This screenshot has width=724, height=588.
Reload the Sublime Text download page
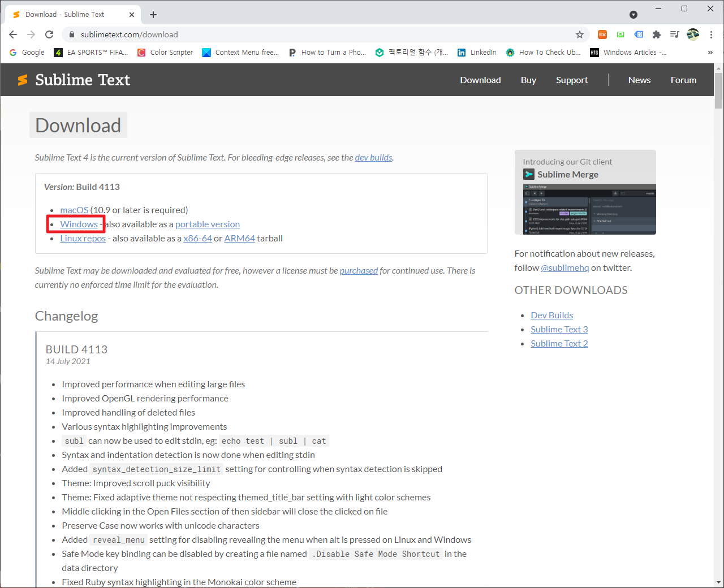tap(49, 34)
